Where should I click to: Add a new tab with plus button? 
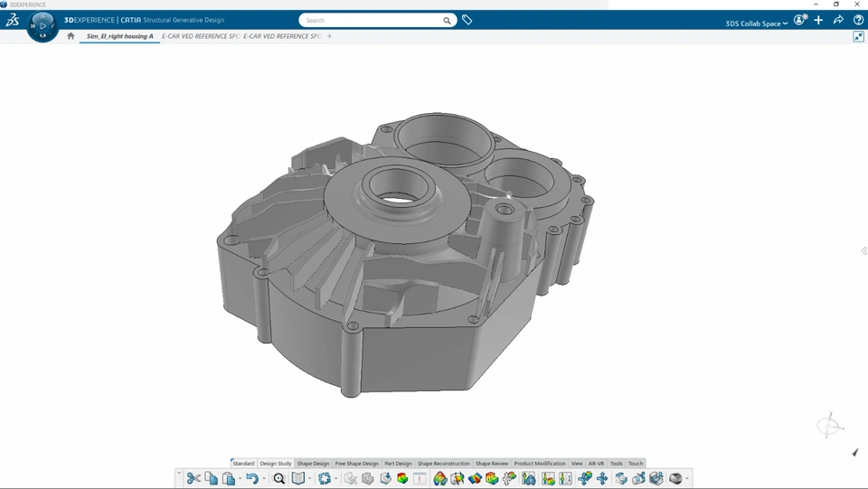[329, 36]
